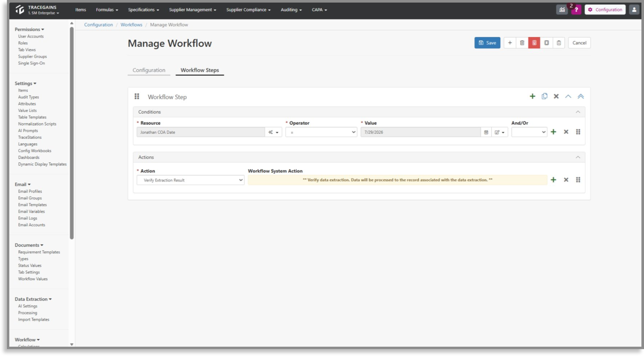
Task: Open the Operator dropdown
Action: [321, 132]
